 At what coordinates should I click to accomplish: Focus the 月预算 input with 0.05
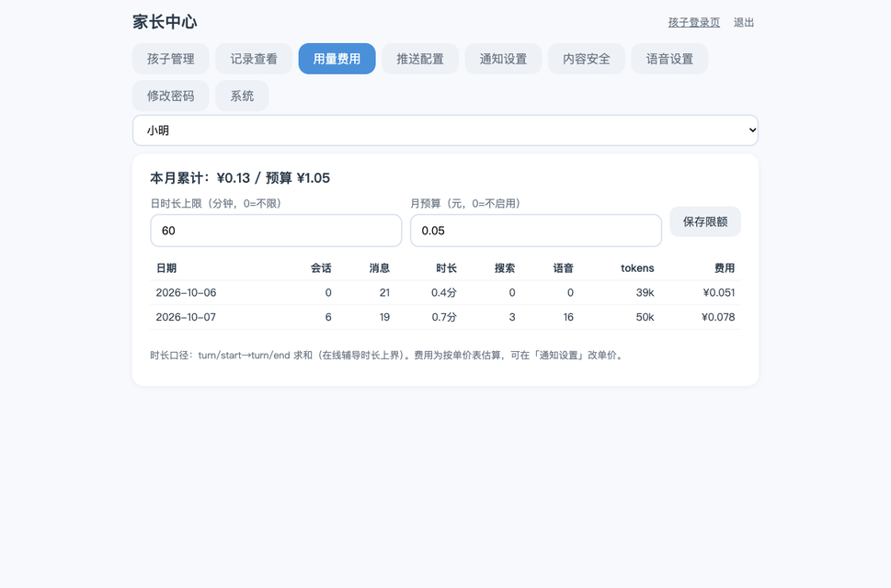(x=536, y=231)
